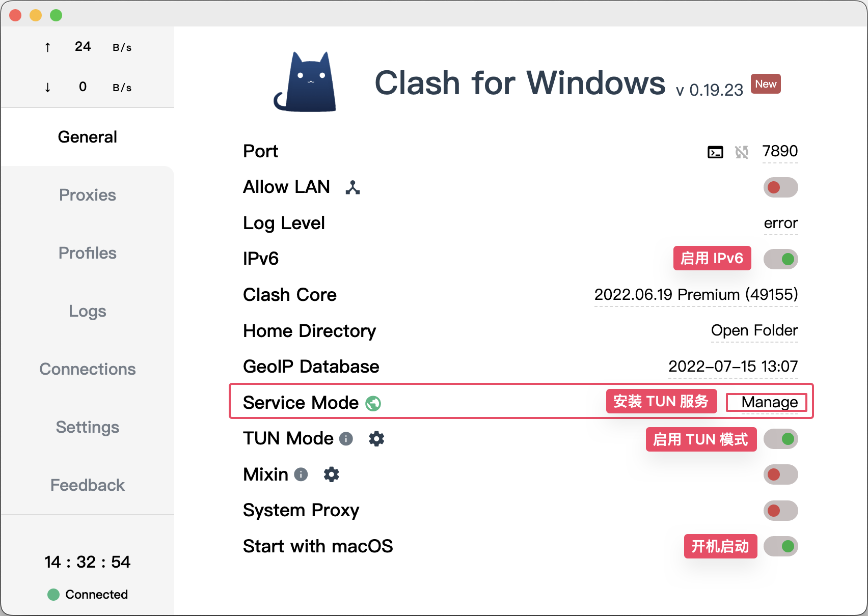Edit the port number 7890 field

pos(780,151)
